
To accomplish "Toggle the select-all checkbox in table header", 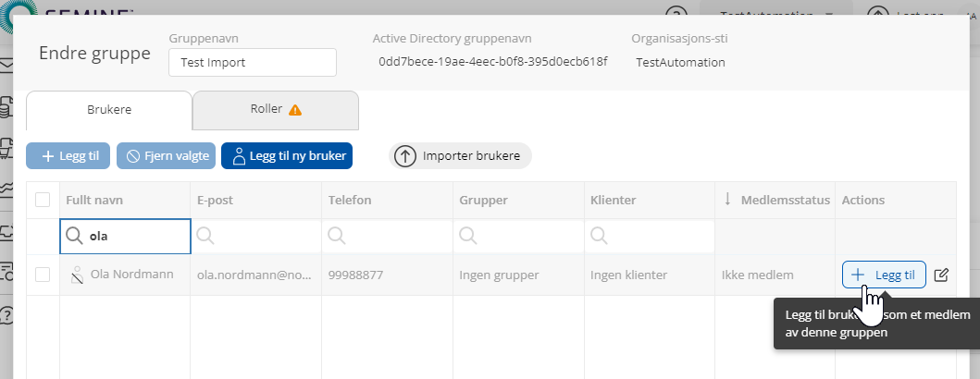I will coord(43,200).
